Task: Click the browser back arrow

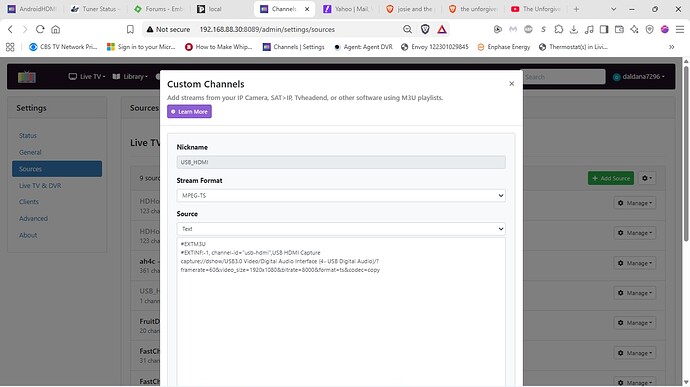Action: [x=10, y=29]
